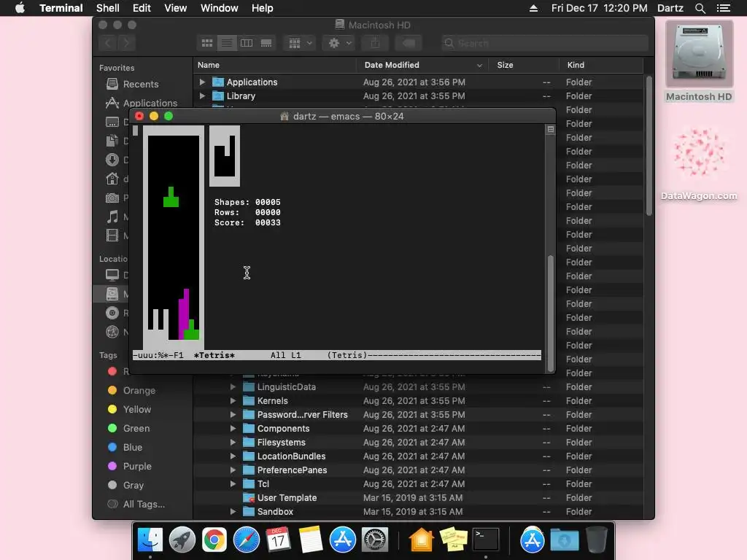Image resolution: width=747 pixels, height=560 pixels.
Task: Open Stickies in the Dock
Action: click(454, 540)
